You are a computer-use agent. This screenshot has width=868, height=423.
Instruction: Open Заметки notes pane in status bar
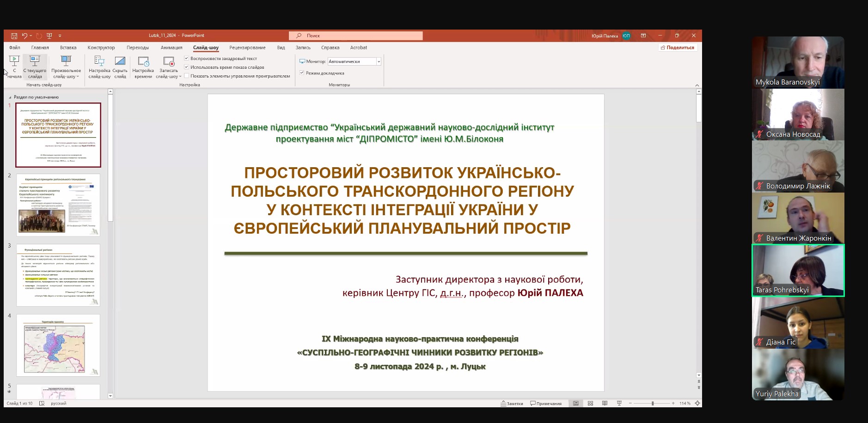(x=512, y=403)
